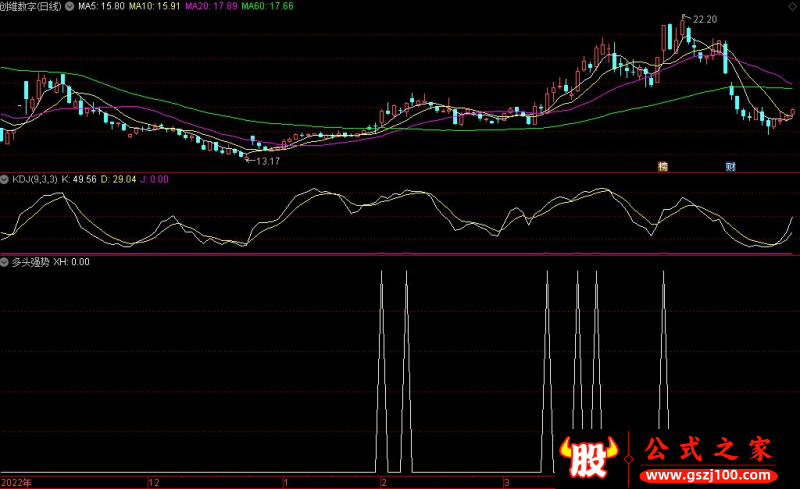
Task: Click the 2022年 date on timeline
Action: 16,482
